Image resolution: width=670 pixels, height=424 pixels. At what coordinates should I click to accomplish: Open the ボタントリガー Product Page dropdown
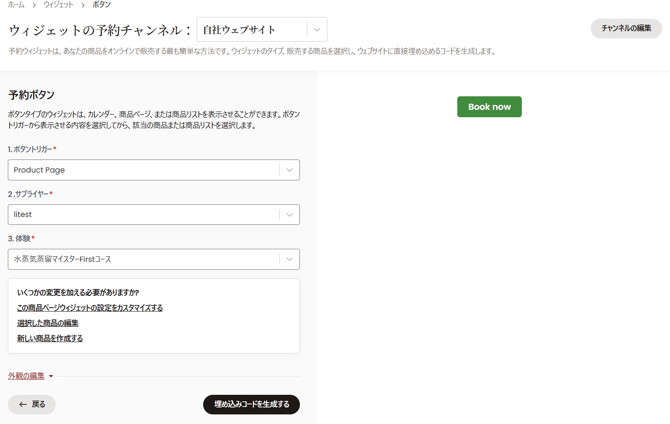click(143, 170)
